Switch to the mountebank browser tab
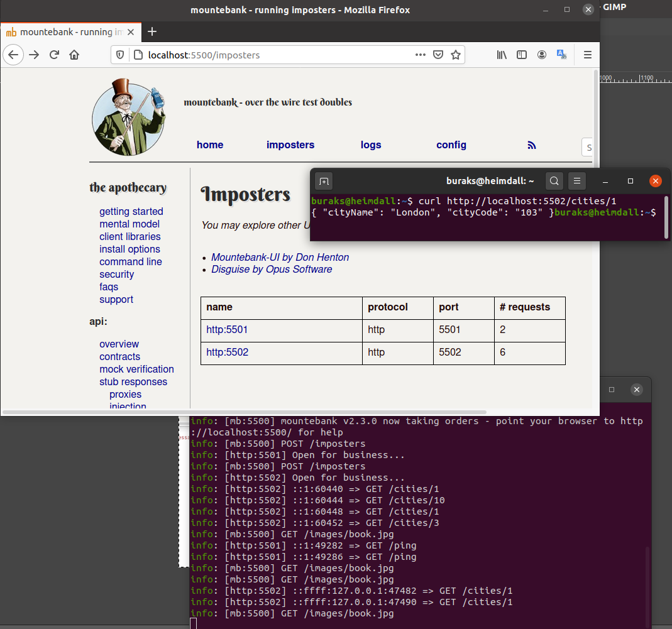 (x=69, y=32)
